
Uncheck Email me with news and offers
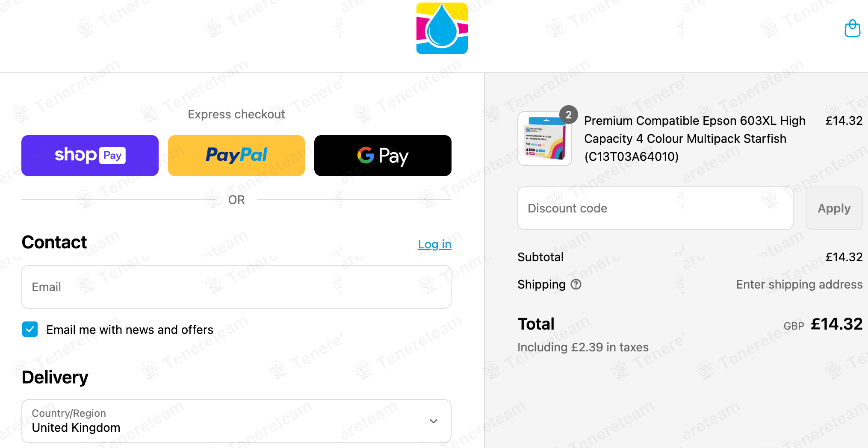[x=30, y=330]
